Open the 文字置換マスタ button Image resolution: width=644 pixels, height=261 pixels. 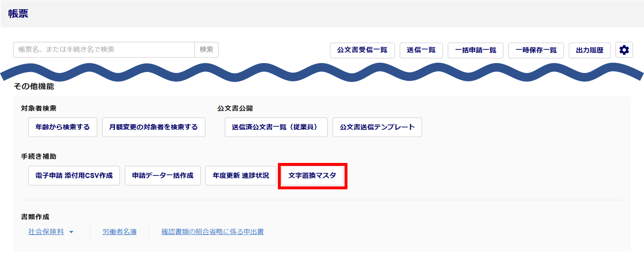click(312, 175)
